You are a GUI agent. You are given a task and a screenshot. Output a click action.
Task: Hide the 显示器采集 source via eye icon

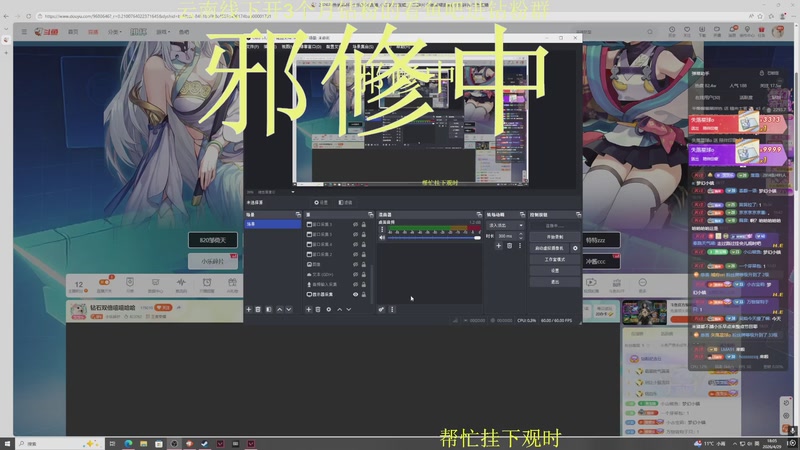(x=355, y=294)
